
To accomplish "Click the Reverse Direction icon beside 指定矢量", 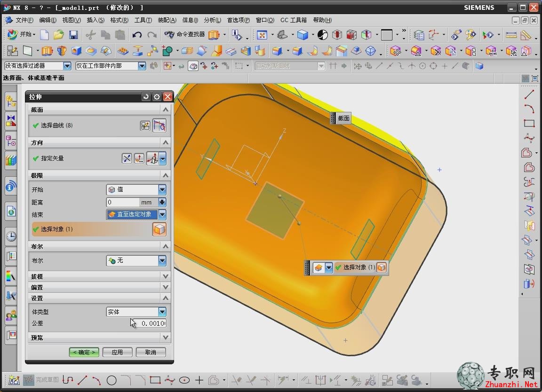I will coord(127,158).
